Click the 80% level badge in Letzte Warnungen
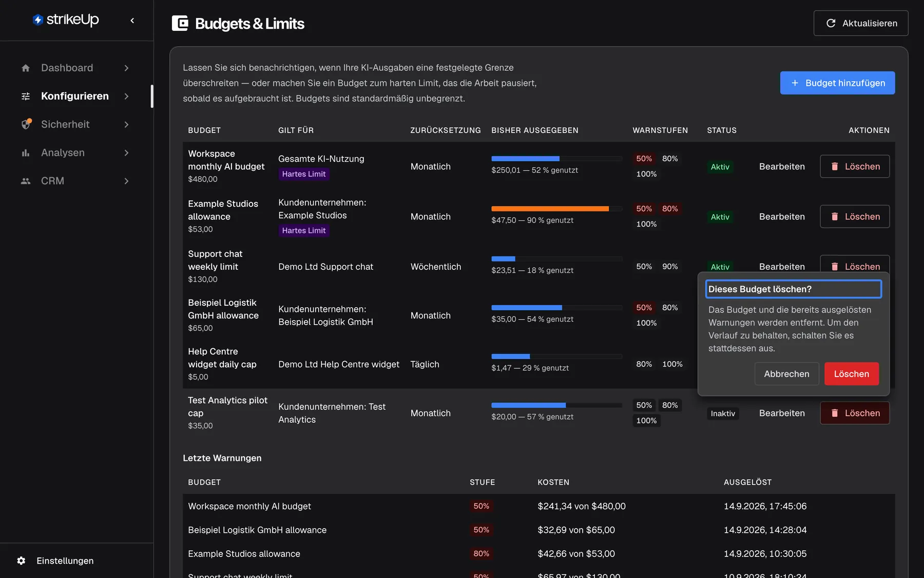Screen dimensions: 924x578 (x=481, y=553)
